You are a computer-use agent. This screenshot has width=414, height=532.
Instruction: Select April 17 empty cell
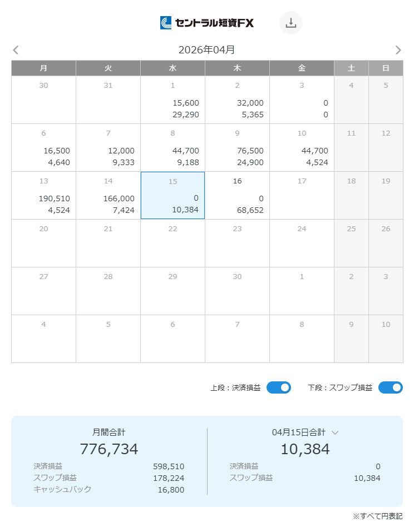[302, 195]
